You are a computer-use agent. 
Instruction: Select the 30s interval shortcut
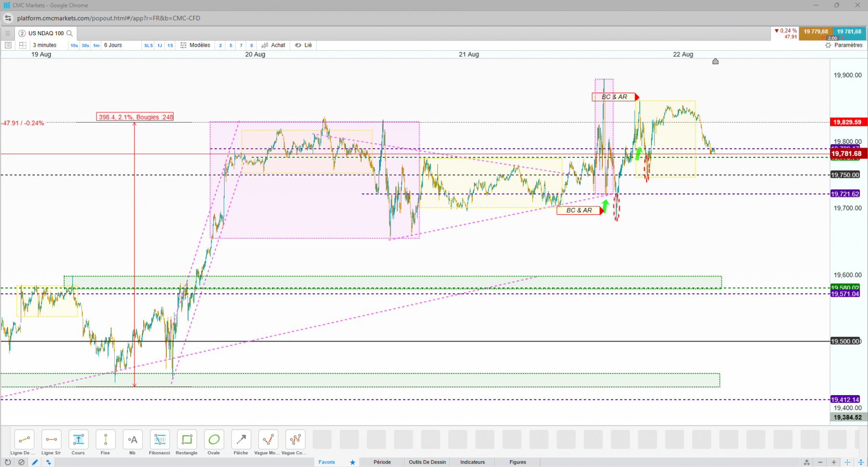pyautogui.click(x=85, y=45)
